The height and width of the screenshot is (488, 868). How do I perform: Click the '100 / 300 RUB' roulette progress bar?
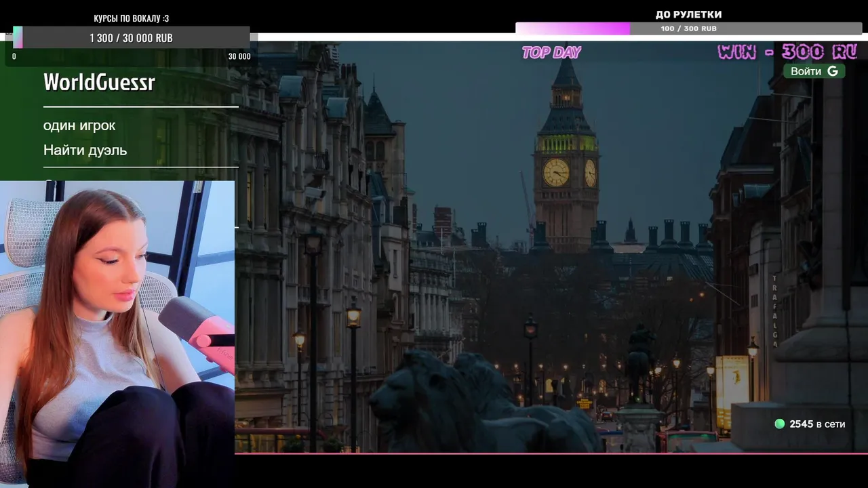(x=688, y=28)
